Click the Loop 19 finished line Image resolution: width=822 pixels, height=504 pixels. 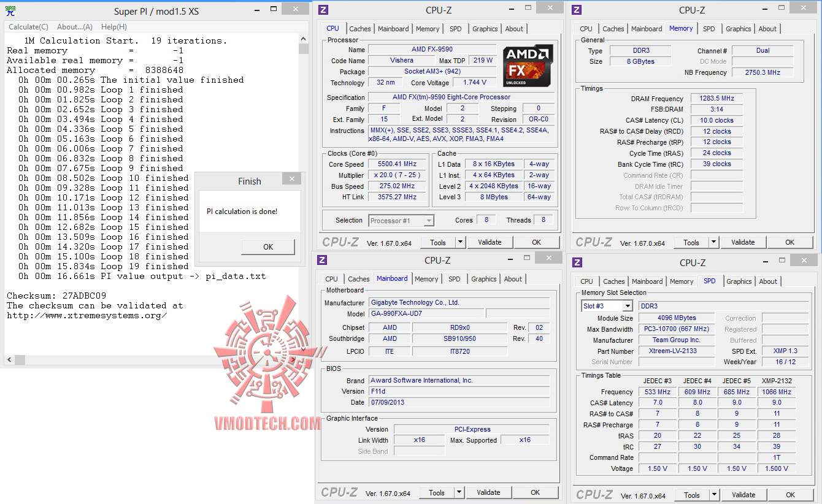point(104,266)
